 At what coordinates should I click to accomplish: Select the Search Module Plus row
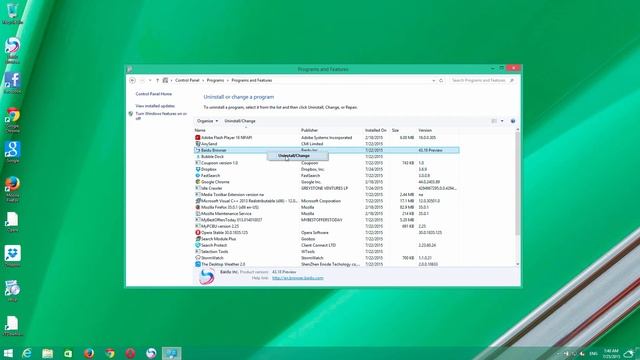[327, 239]
